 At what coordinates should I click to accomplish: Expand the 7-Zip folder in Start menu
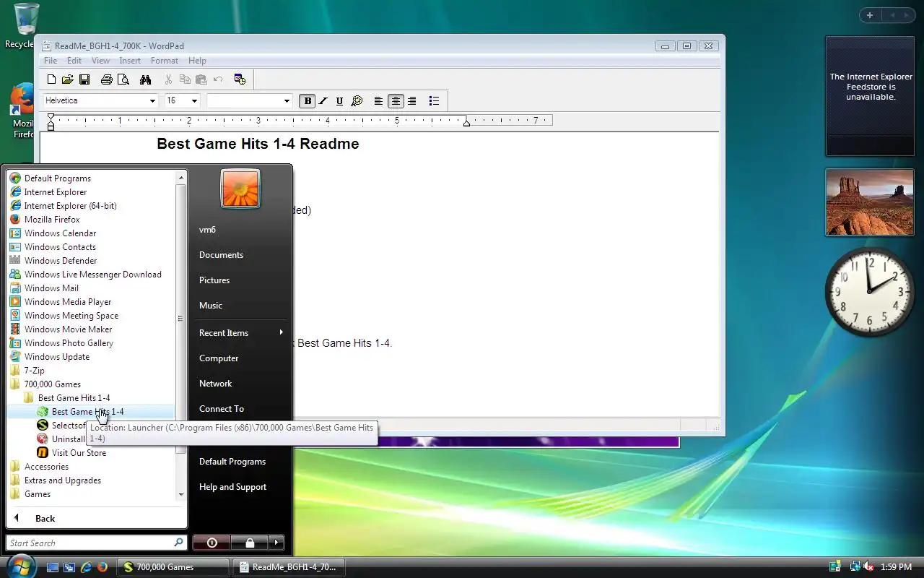click(92, 371)
